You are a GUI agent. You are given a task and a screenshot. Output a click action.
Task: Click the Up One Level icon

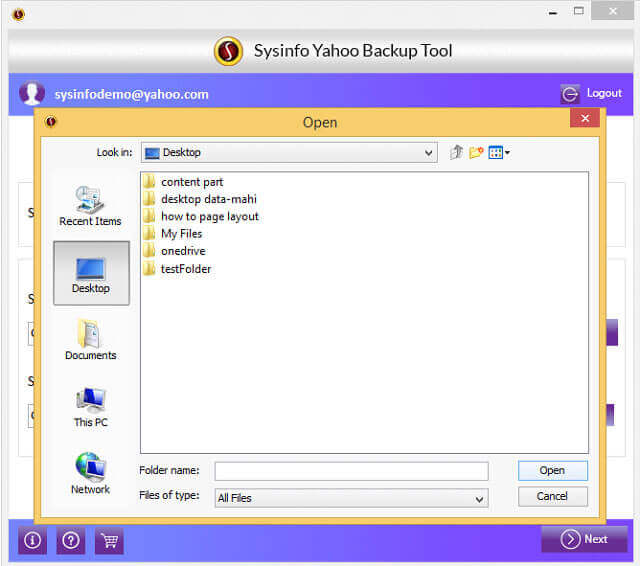point(456,152)
